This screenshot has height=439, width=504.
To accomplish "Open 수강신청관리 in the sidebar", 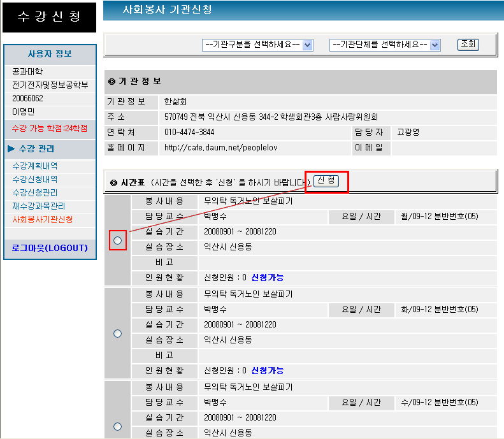I will (34, 192).
